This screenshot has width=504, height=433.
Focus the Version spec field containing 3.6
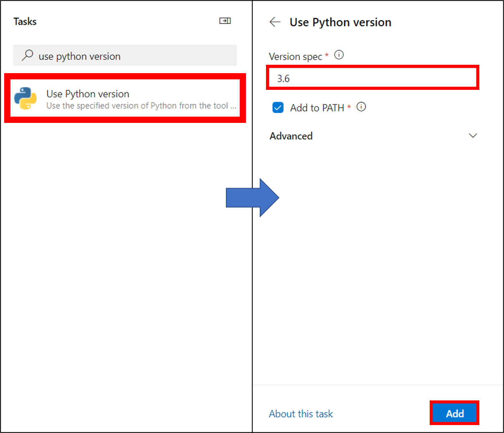[372, 78]
